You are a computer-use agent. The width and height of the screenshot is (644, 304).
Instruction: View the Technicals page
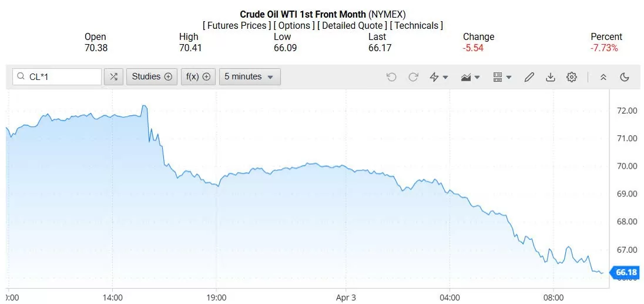(x=416, y=26)
